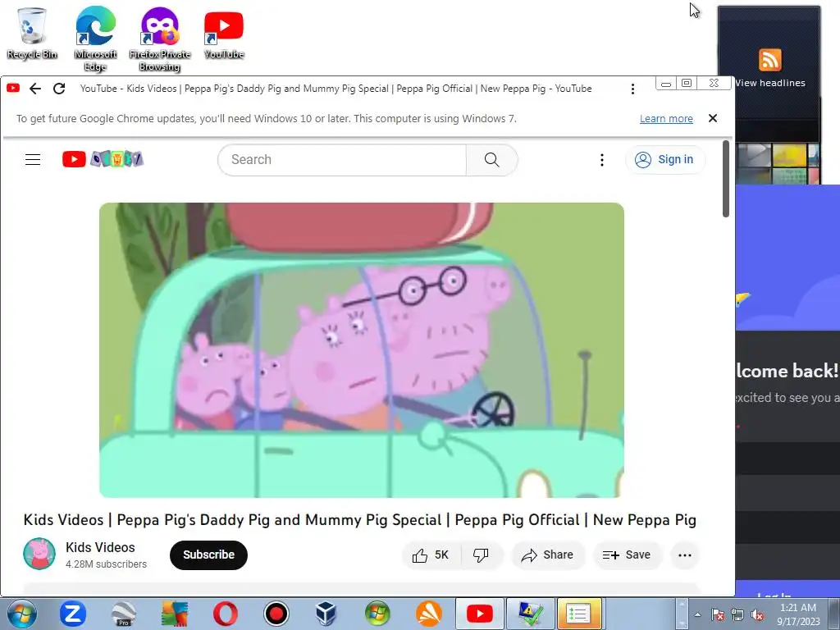Open Google Earth Pro taskbar icon

click(x=124, y=614)
